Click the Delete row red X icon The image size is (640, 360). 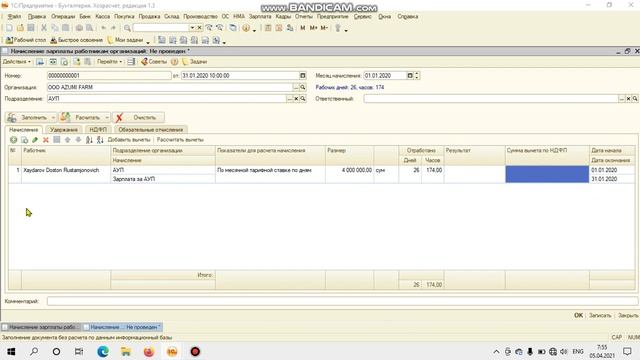(x=46, y=140)
